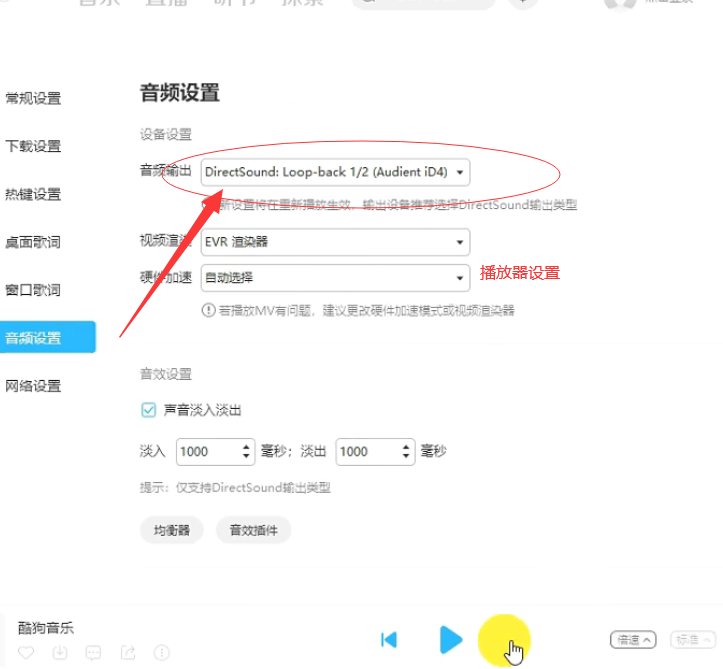Open the more options circle icon

(x=161, y=652)
